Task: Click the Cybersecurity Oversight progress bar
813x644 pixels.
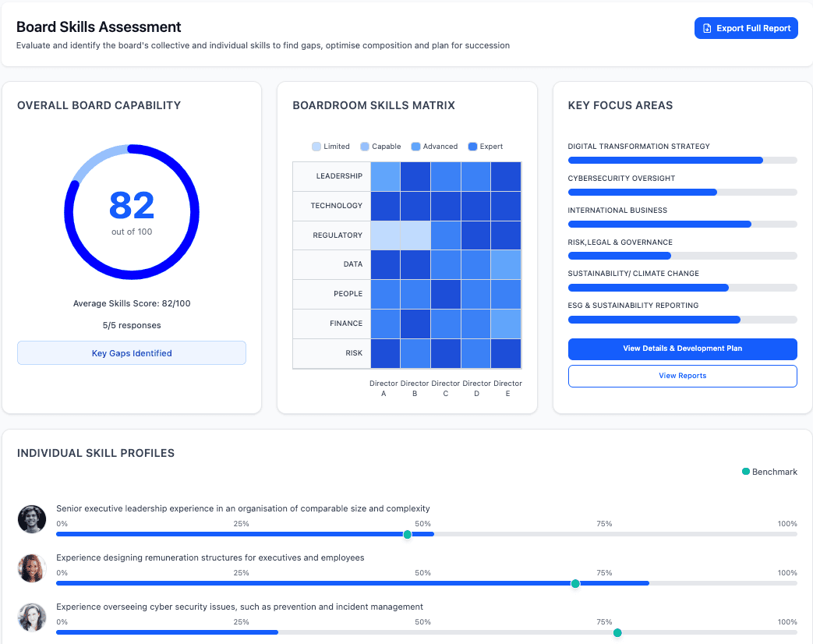Action: [682, 192]
